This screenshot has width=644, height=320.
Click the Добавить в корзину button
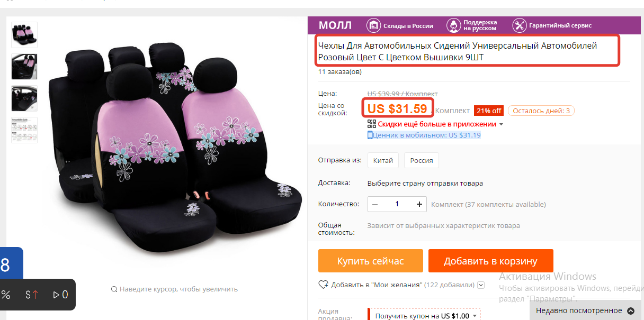coord(490,261)
